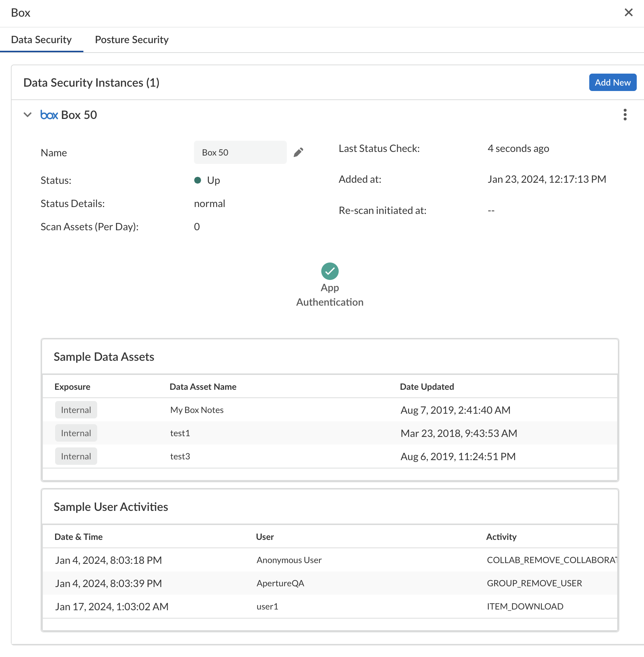Click the Internal badge for My Box Notes
The image size is (644, 657).
point(76,410)
